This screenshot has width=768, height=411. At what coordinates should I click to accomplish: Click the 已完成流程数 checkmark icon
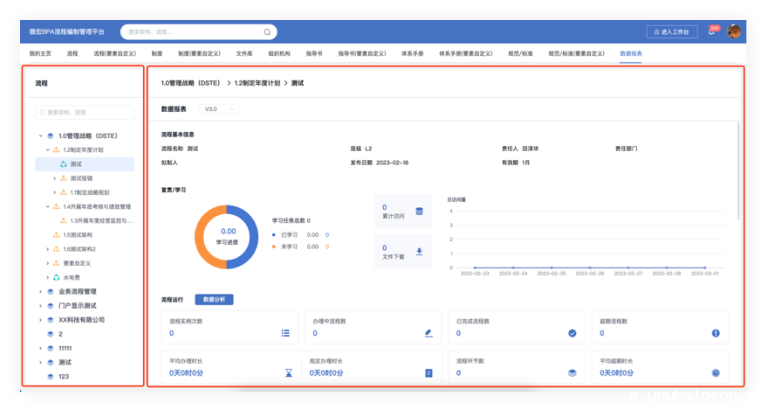click(x=572, y=333)
